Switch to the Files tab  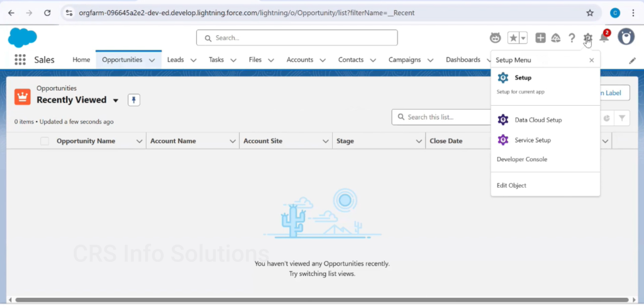255,60
